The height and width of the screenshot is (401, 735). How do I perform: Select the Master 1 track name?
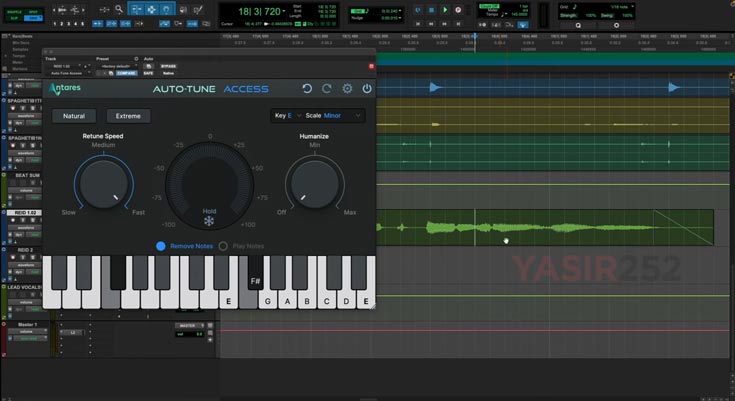[x=26, y=325]
